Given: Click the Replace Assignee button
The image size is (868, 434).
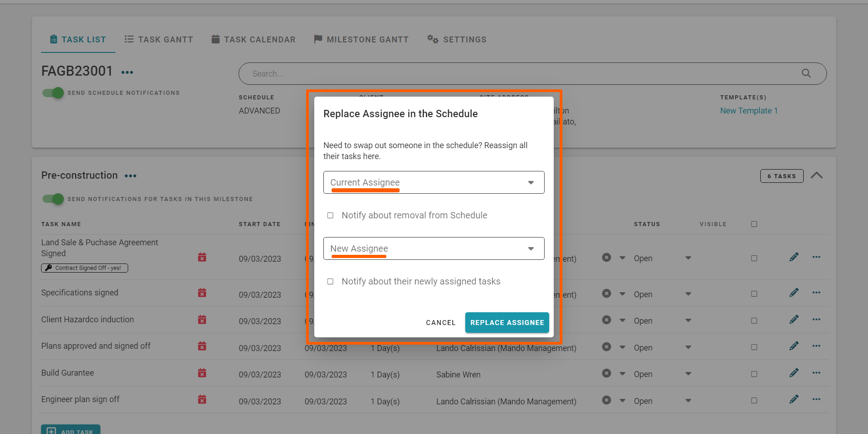Looking at the screenshot, I should [x=507, y=322].
